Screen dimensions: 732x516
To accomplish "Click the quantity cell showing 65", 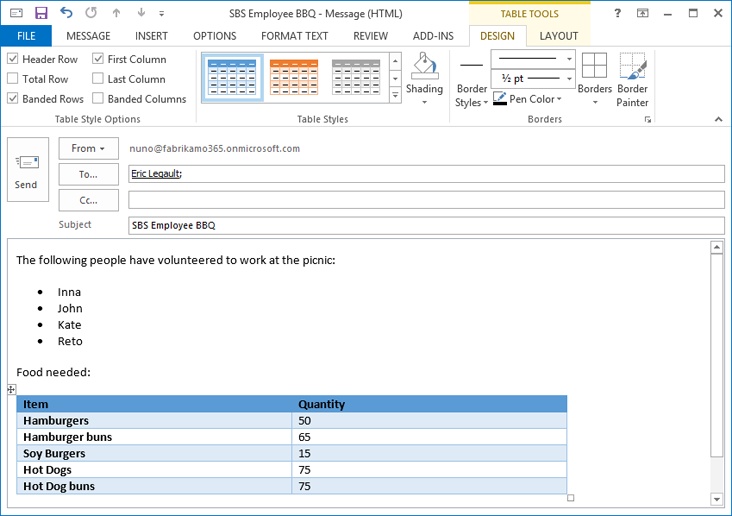I will tap(429, 437).
